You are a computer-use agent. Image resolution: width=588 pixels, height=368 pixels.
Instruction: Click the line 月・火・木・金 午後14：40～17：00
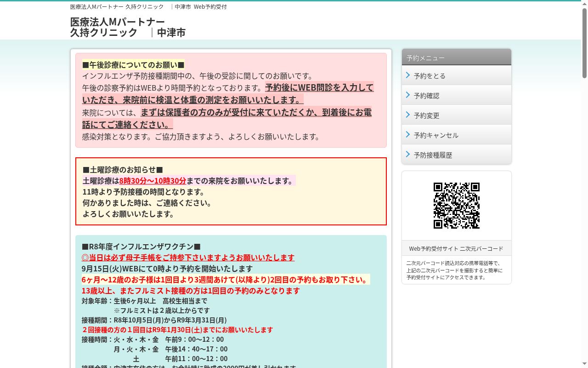(171, 349)
